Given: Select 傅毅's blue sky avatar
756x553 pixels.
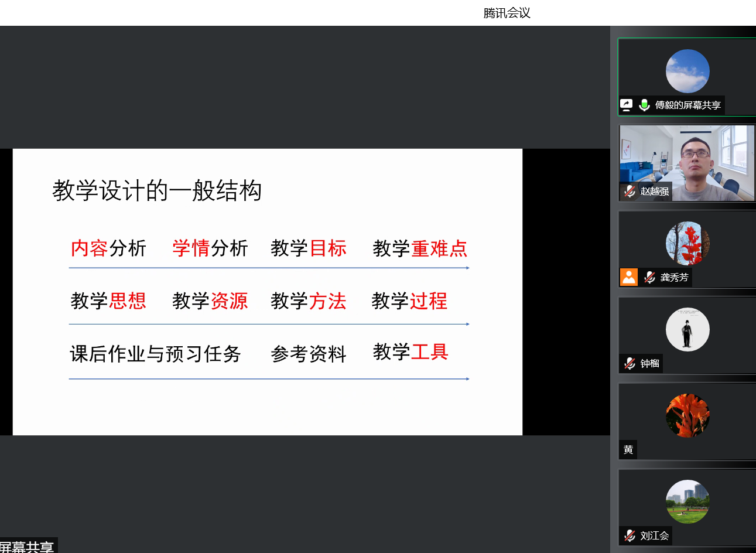Looking at the screenshot, I should click(687, 71).
